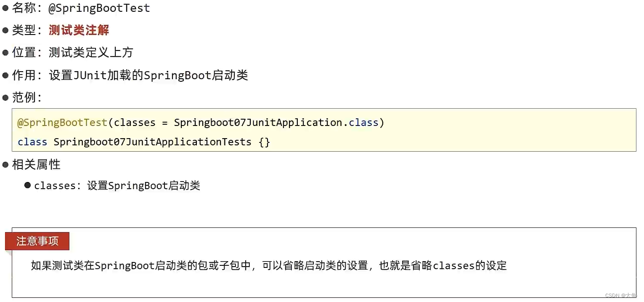
Task: Click the classes parameter in the annotation
Action: tap(135, 123)
